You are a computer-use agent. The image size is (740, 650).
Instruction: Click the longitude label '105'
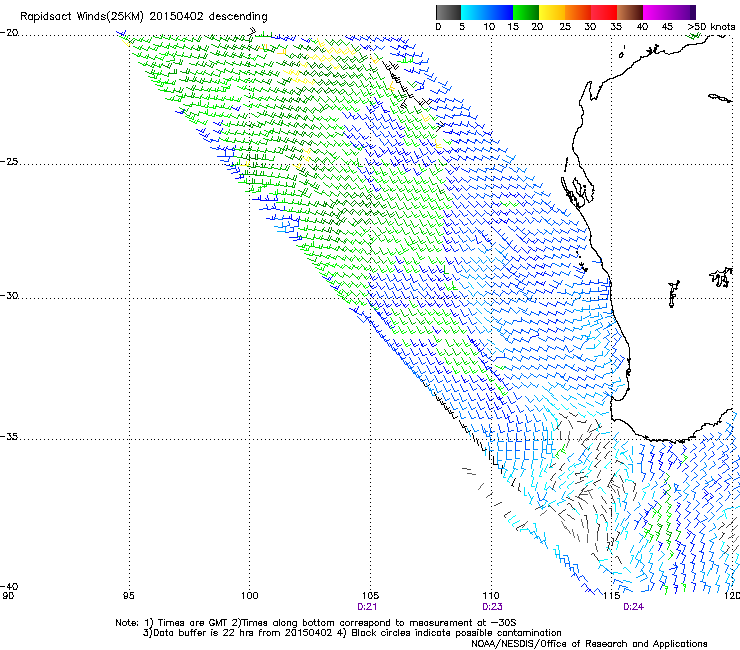pos(370,596)
